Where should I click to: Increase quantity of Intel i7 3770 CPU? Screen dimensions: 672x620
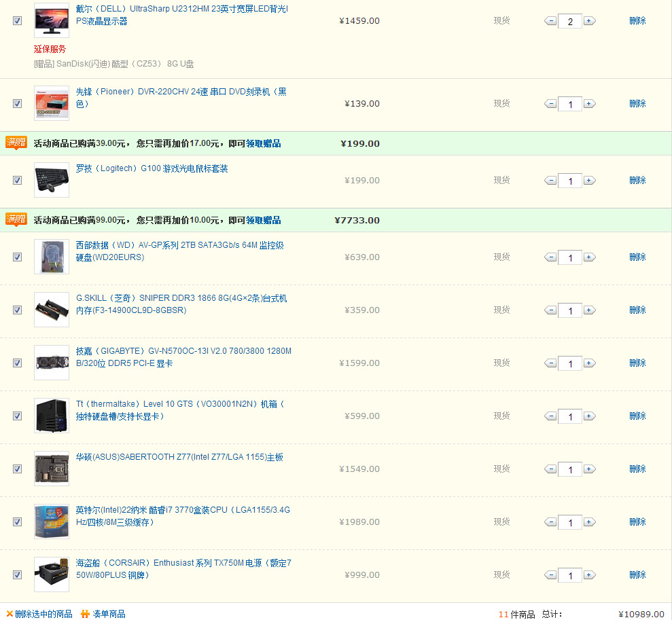[x=590, y=522]
